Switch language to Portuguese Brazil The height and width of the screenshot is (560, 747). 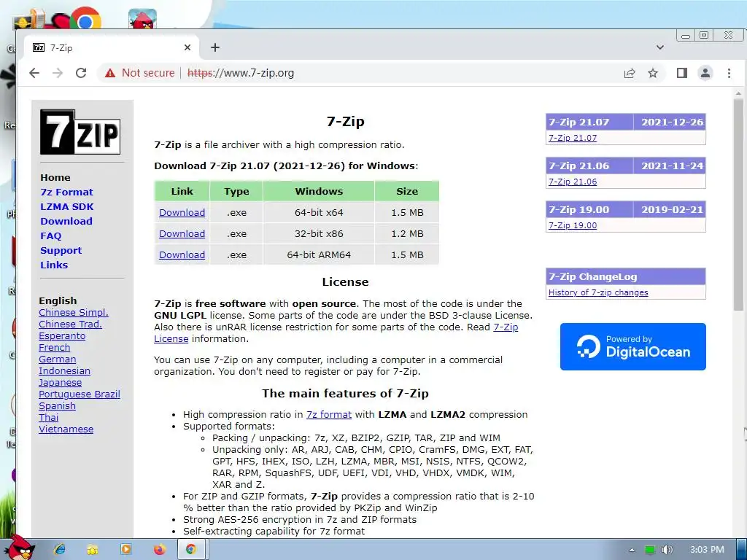[x=79, y=394]
